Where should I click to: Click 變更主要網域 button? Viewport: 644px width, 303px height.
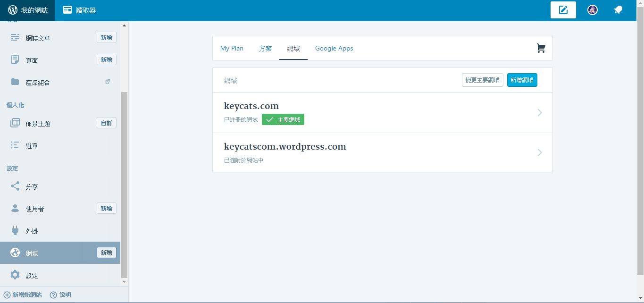(x=483, y=80)
